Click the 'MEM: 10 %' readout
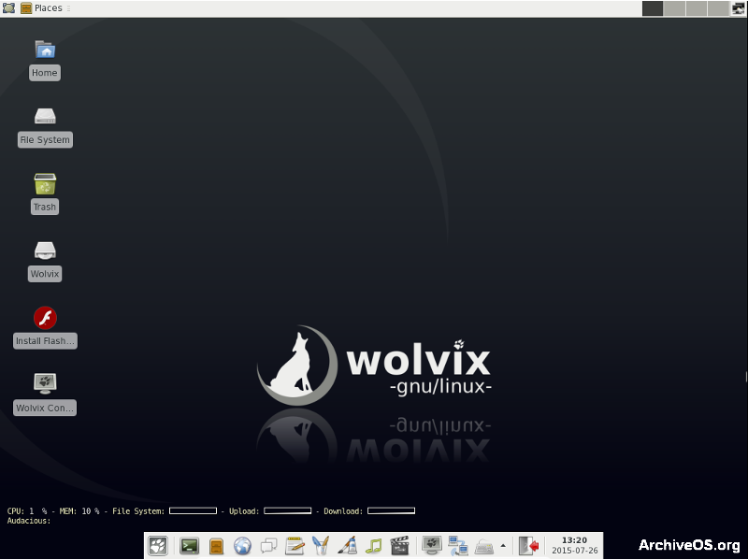The width and height of the screenshot is (748, 560). point(79,510)
